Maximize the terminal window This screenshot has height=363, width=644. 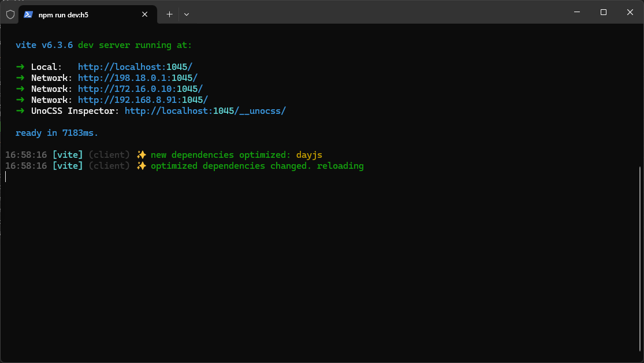pos(603,12)
